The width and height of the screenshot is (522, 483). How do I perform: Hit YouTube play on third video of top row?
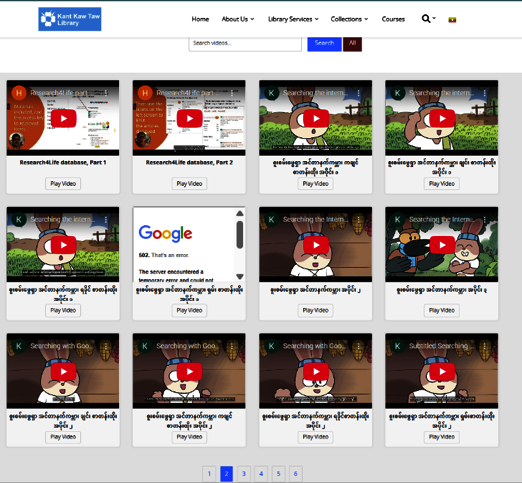(x=316, y=118)
